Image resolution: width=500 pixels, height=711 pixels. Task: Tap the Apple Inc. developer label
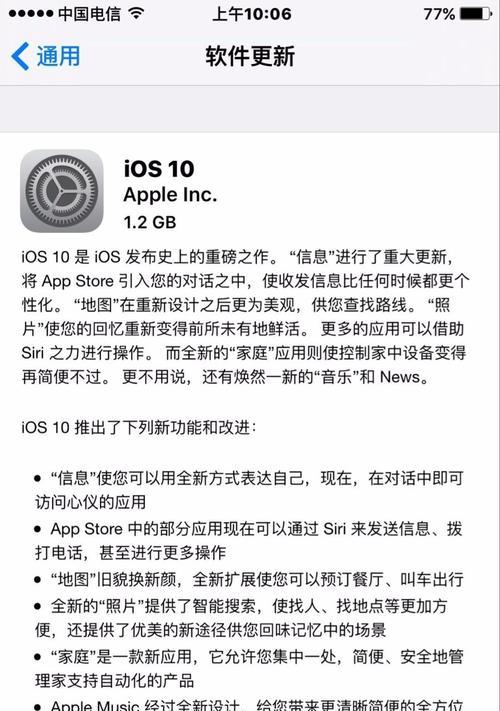click(x=170, y=195)
